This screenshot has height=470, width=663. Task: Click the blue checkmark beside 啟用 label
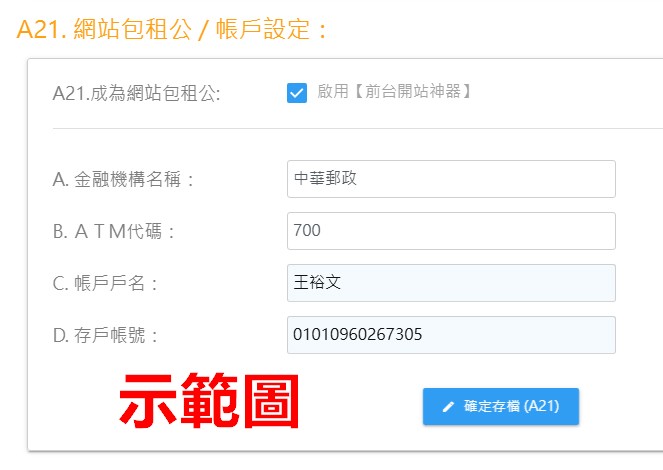[297, 93]
